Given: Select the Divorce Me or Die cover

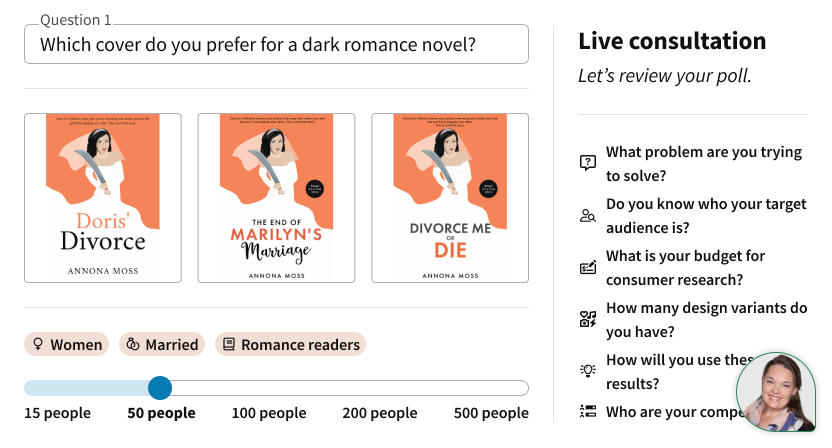Looking at the screenshot, I should coord(450,198).
